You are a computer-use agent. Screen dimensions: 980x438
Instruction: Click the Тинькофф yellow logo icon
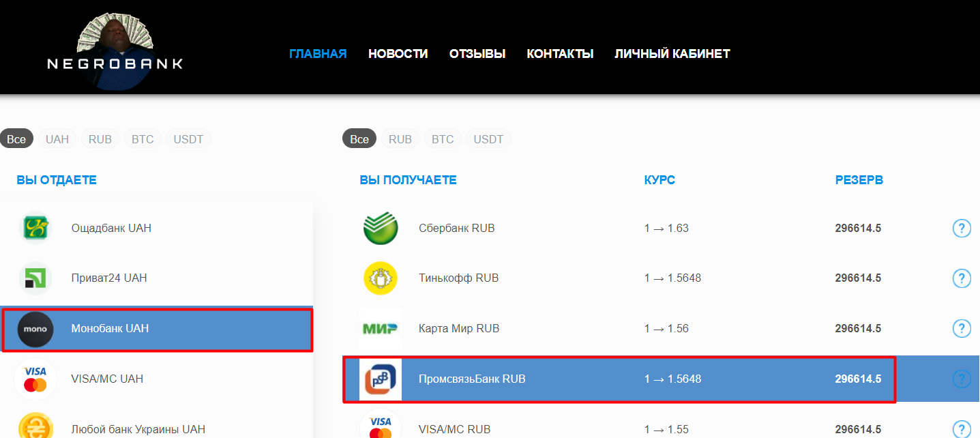(381, 278)
